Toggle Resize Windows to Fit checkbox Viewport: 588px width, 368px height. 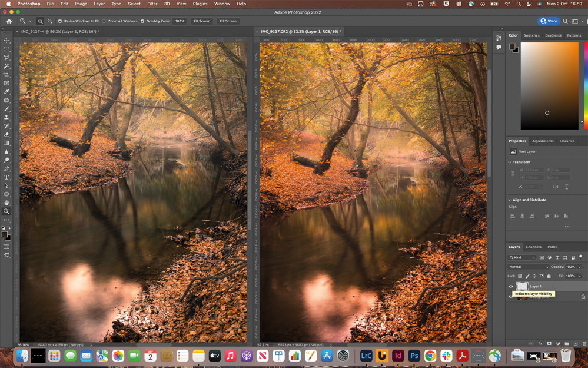pos(60,21)
